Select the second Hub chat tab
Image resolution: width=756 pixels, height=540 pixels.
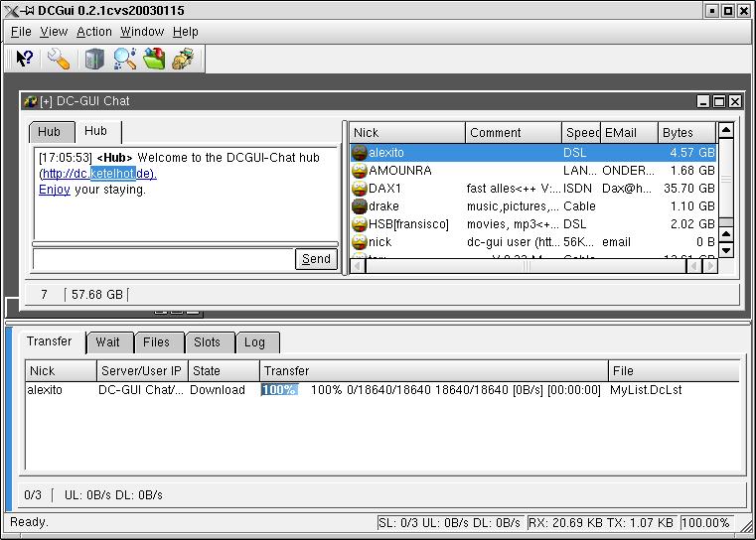(98, 131)
